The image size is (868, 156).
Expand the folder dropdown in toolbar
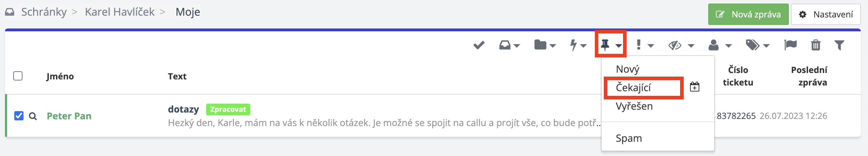tap(545, 45)
